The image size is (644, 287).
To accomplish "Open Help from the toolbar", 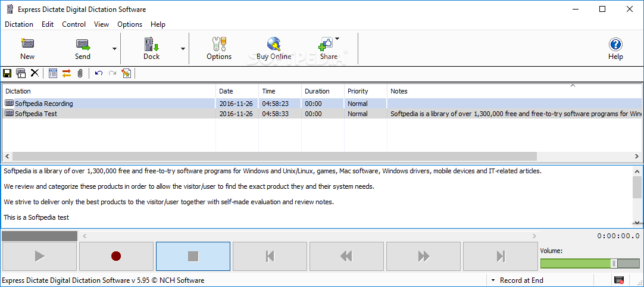I will pyautogui.click(x=615, y=48).
